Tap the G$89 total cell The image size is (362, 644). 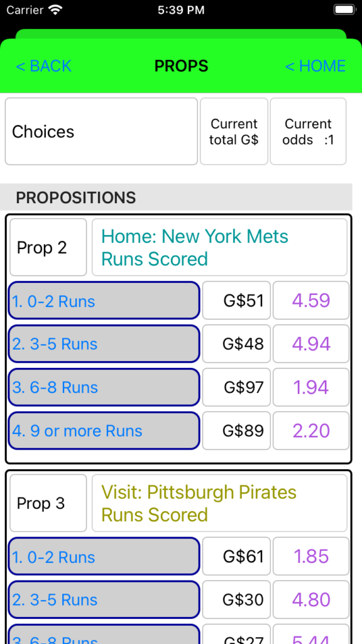point(236,431)
